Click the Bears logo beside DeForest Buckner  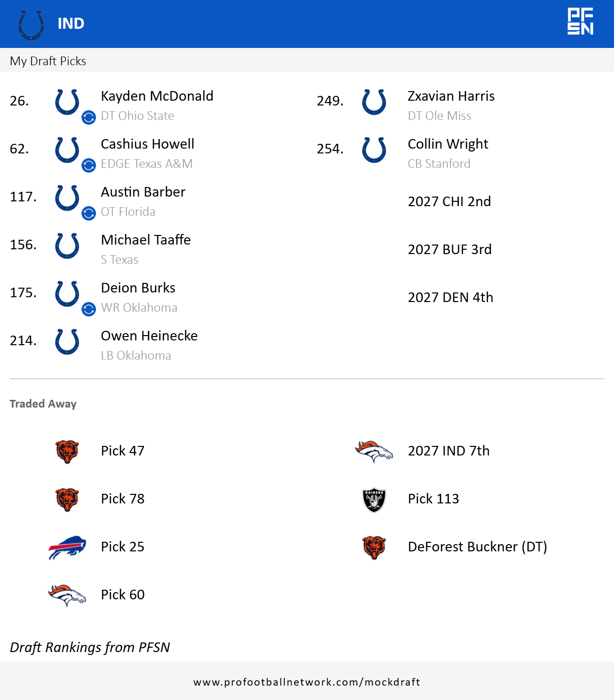coord(374,547)
